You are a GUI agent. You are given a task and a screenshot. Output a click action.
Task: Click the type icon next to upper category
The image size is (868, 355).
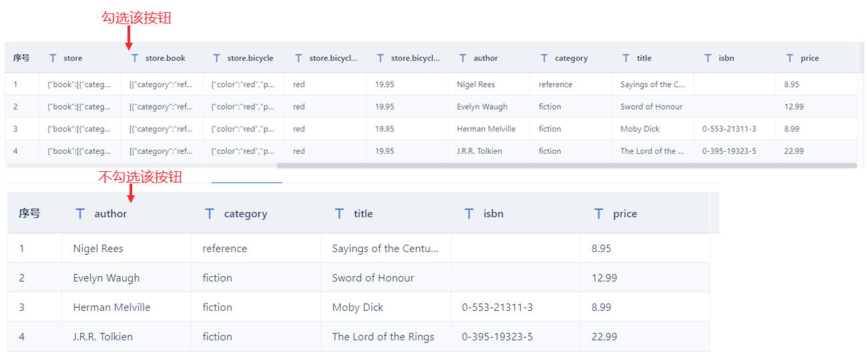pos(544,58)
